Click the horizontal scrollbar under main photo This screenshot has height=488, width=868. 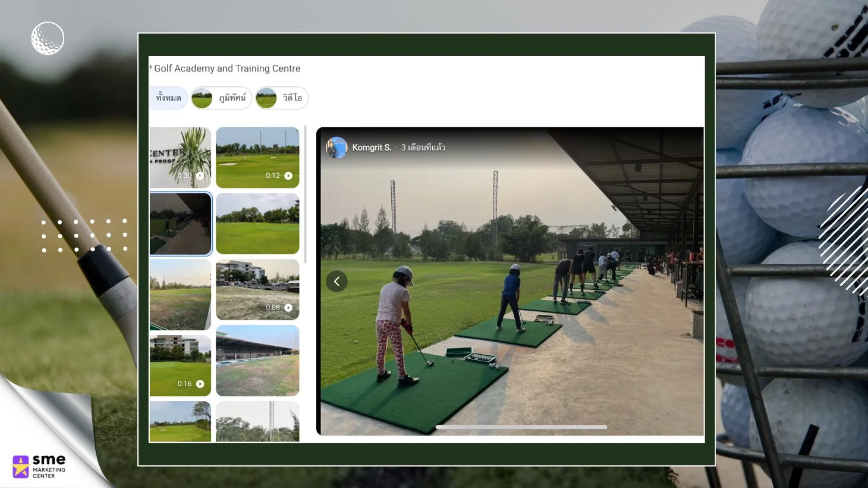[521, 427]
